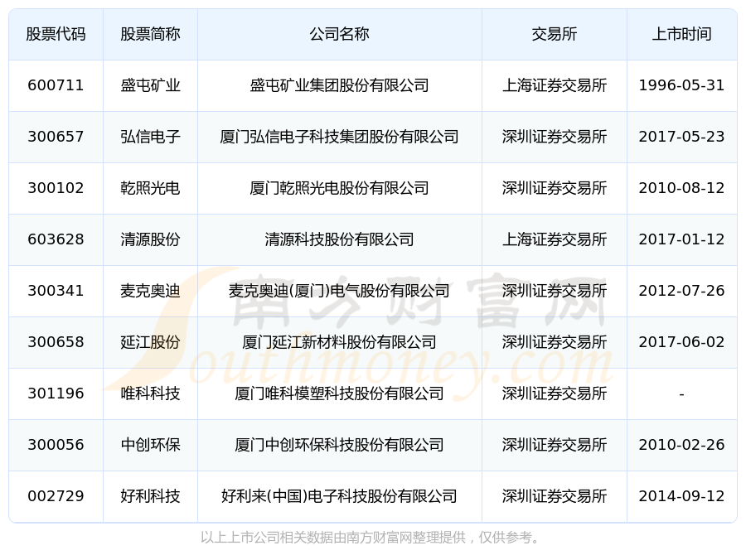This screenshot has height=560, width=746.
Task: Click company 厦门唯科模塑科技股份有限公司
Action: (x=340, y=393)
